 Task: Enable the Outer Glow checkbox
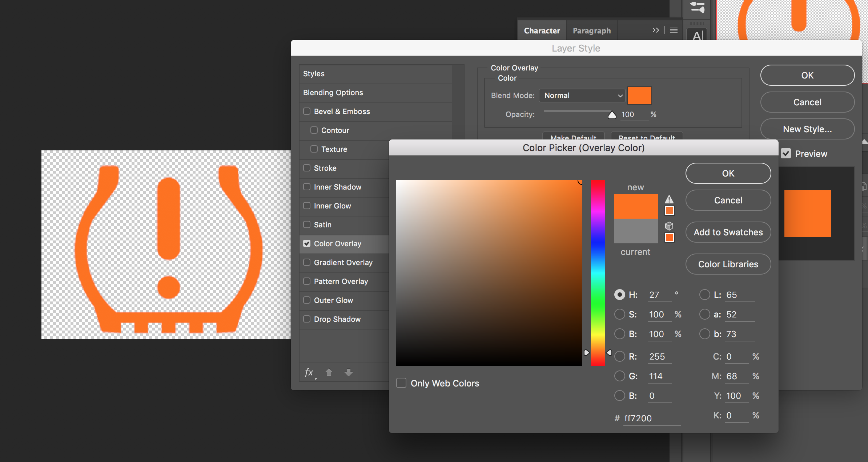pyautogui.click(x=307, y=300)
